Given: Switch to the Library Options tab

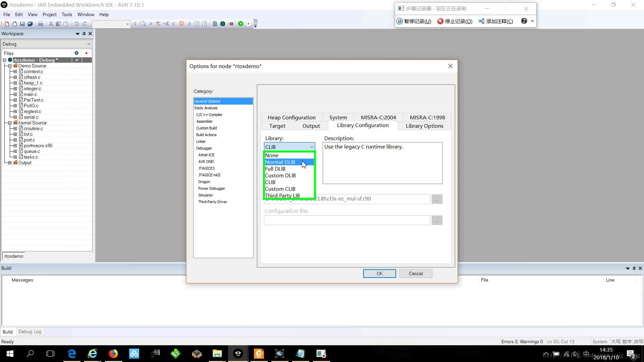Looking at the screenshot, I should tap(424, 126).
